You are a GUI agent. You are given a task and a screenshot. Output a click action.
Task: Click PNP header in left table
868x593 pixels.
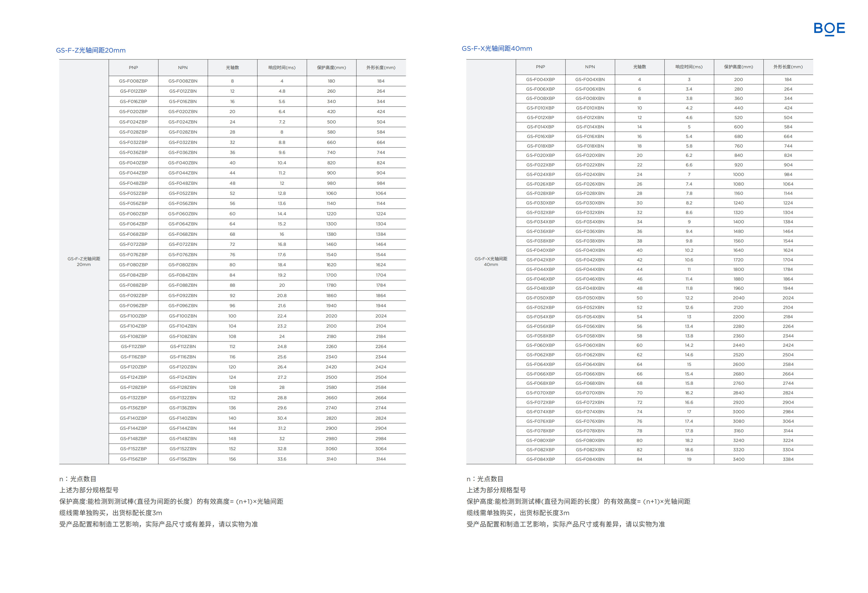click(x=133, y=68)
